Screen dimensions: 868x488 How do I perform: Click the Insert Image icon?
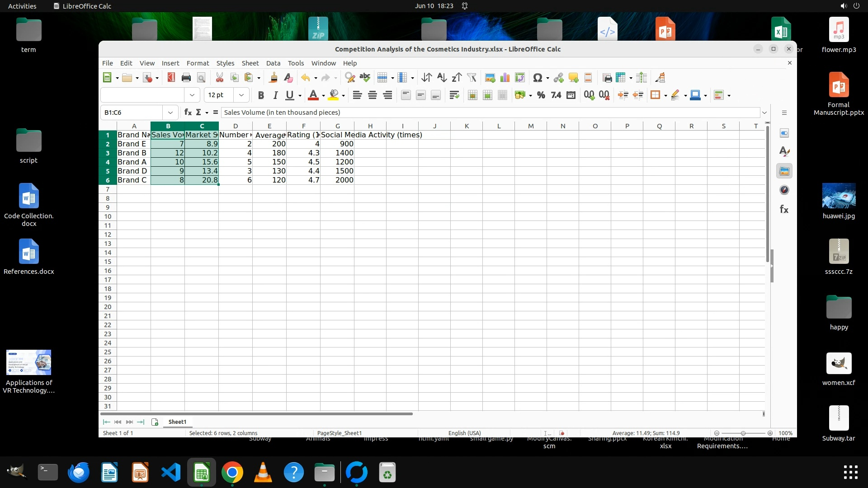[x=490, y=78]
